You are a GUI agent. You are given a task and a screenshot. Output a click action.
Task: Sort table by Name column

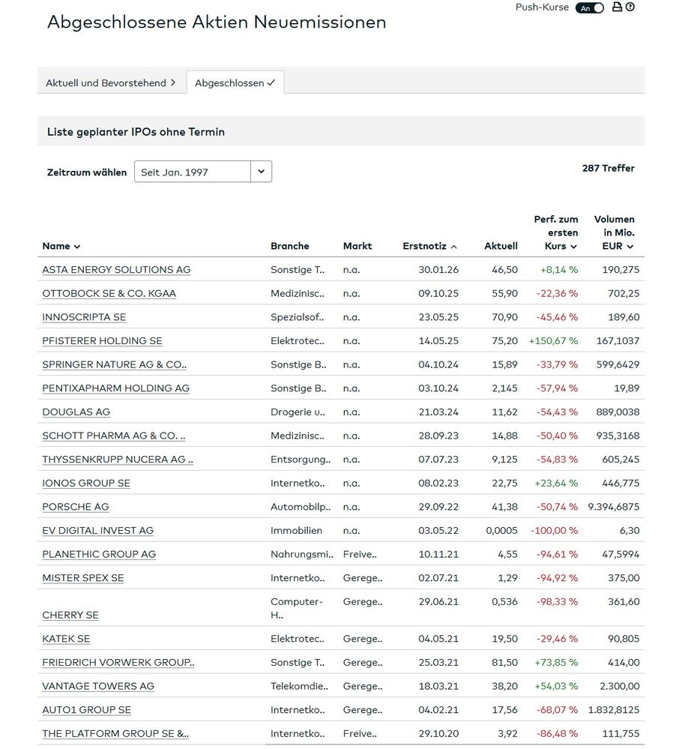coord(61,246)
